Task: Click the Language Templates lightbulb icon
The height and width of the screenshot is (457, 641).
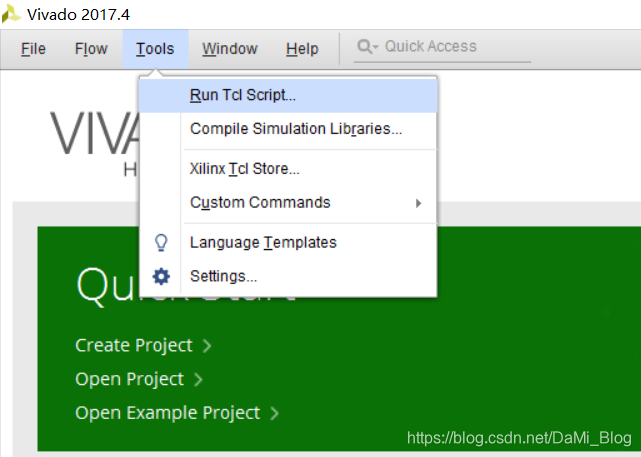Action: [x=161, y=242]
